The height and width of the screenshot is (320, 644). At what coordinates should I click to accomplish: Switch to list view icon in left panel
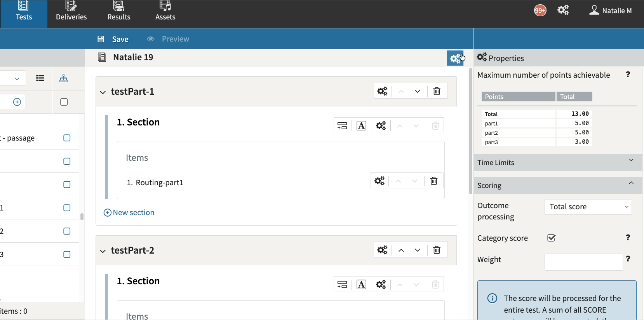[40, 78]
